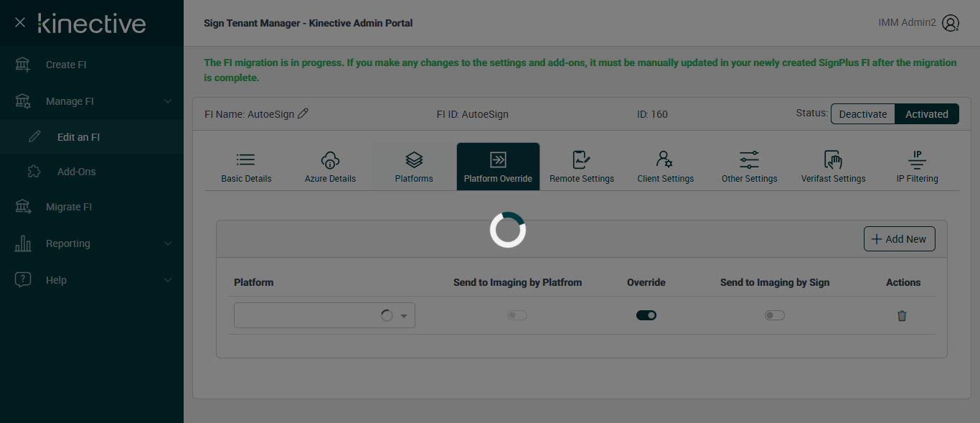The width and height of the screenshot is (980, 423).
Task: Close the sidebar with the X icon
Action: click(20, 23)
